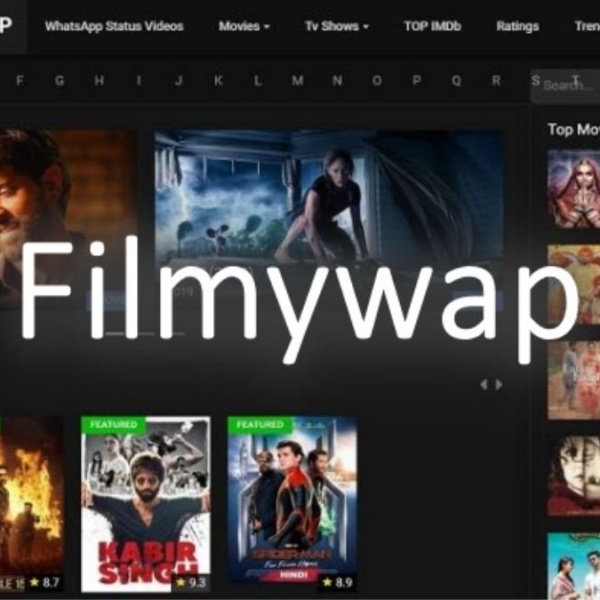
Task: Filter titles by letter P
Action: pos(417,80)
